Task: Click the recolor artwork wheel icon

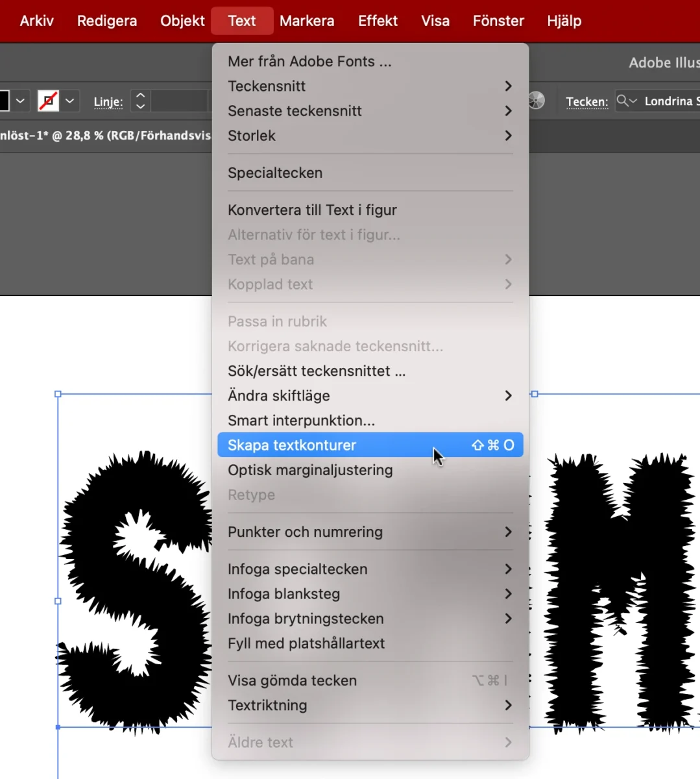Action: coord(536,101)
